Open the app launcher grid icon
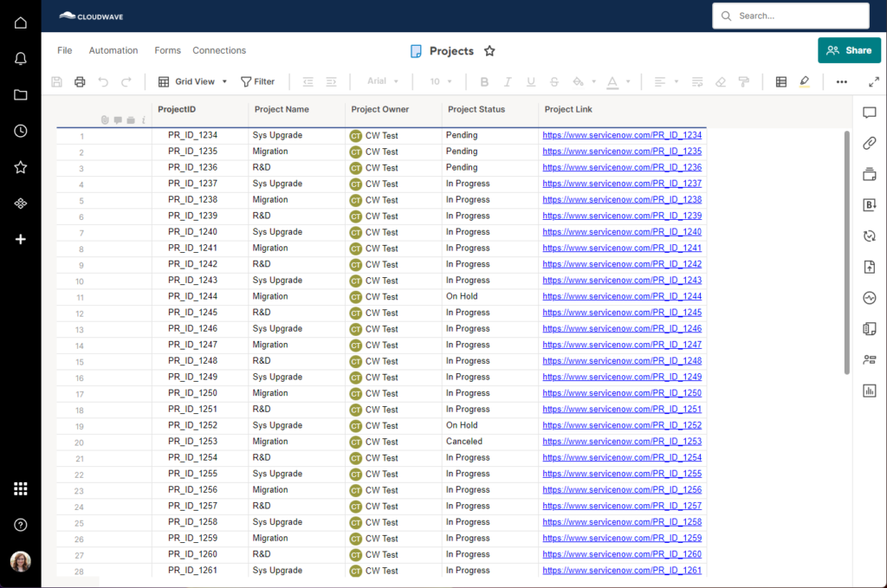 point(21,488)
